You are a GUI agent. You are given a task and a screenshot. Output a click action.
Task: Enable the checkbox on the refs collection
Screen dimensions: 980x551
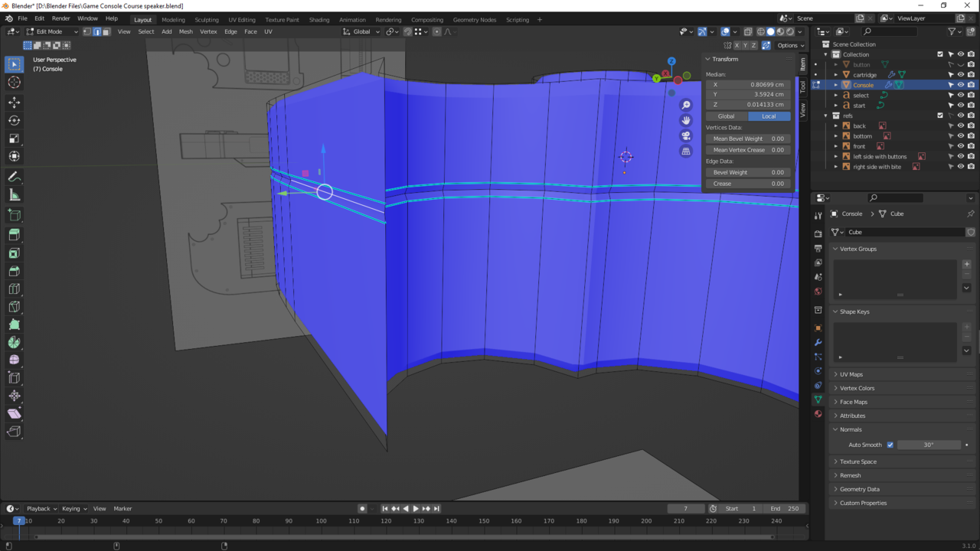pos(940,115)
